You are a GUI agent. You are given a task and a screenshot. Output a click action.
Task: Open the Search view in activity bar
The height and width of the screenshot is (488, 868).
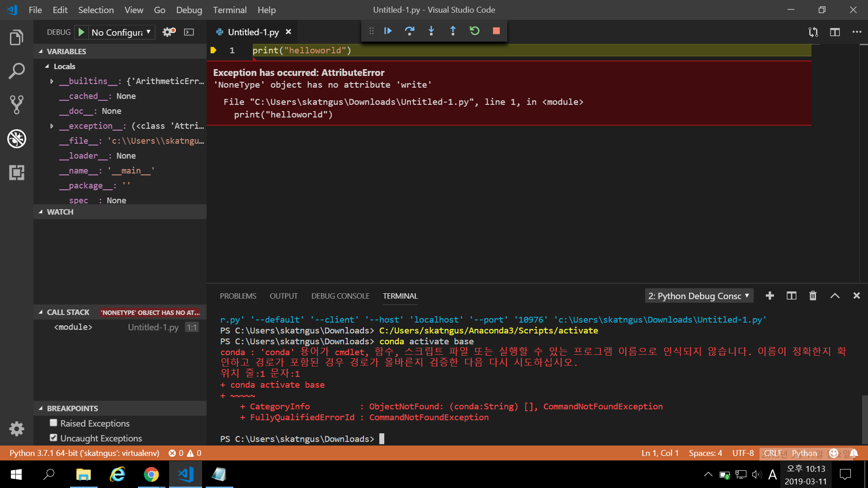pos(17,71)
